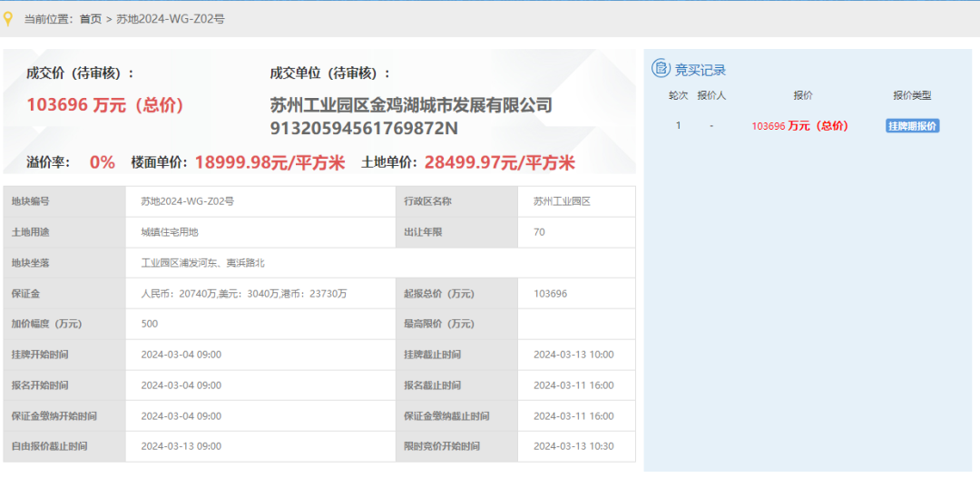The height and width of the screenshot is (478, 980).
Task: Click the 地块编号 value cell
Action: [260, 201]
